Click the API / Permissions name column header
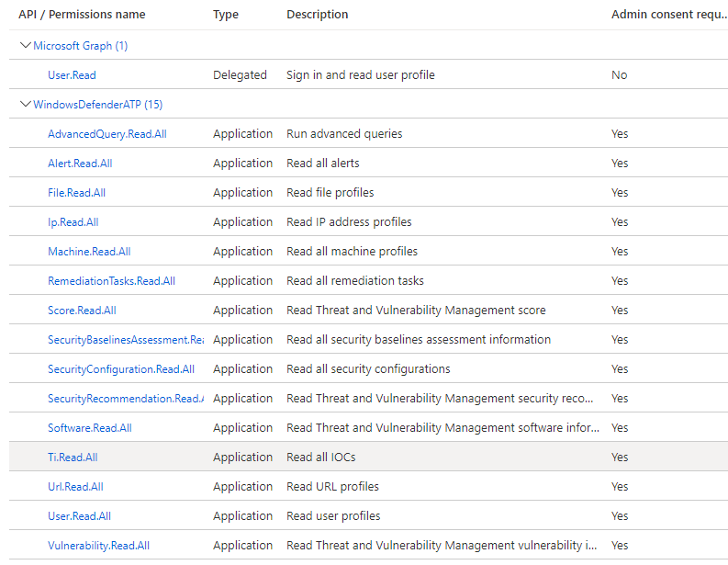This screenshot has width=728, height=565. coord(82,15)
